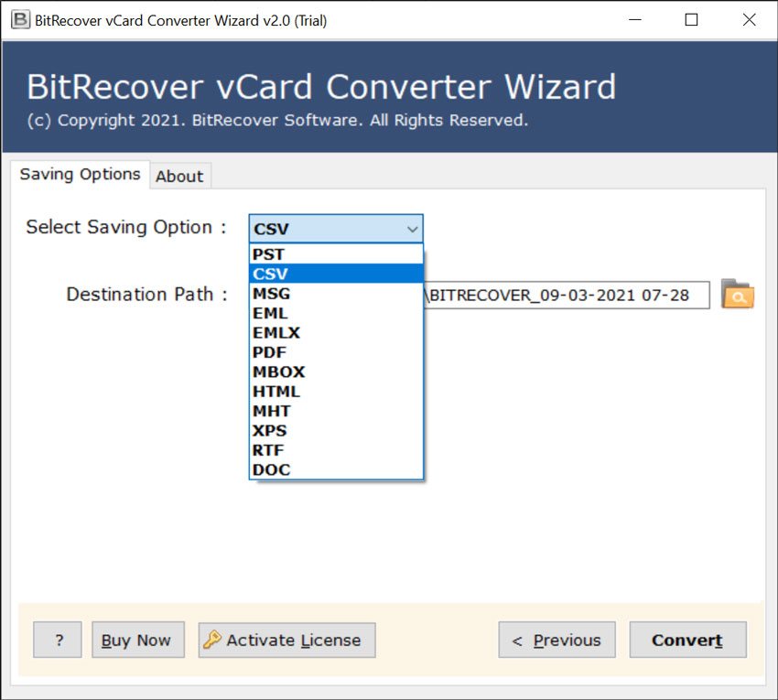Viewport: 778px width, 700px height.
Task: Open help with the question mark button
Action: tap(58, 640)
